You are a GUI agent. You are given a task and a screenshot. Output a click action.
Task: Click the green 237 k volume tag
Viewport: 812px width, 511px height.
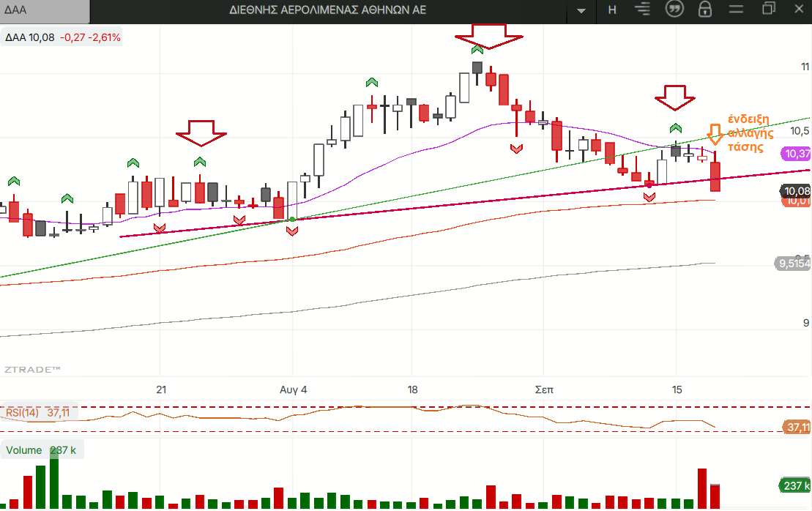(795, 485)
